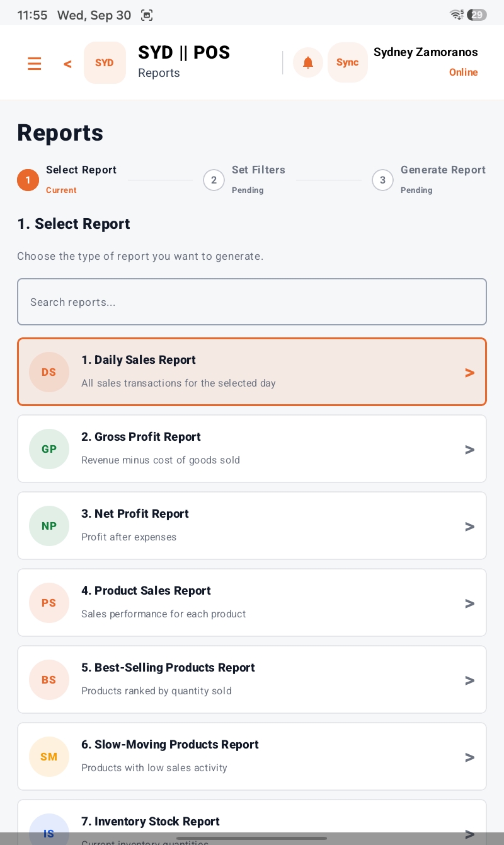Viewport: 504px width, 845px height.
Task: Click 'Revenue minus cost of goods sold'
Action: click(x=161, y=460)
